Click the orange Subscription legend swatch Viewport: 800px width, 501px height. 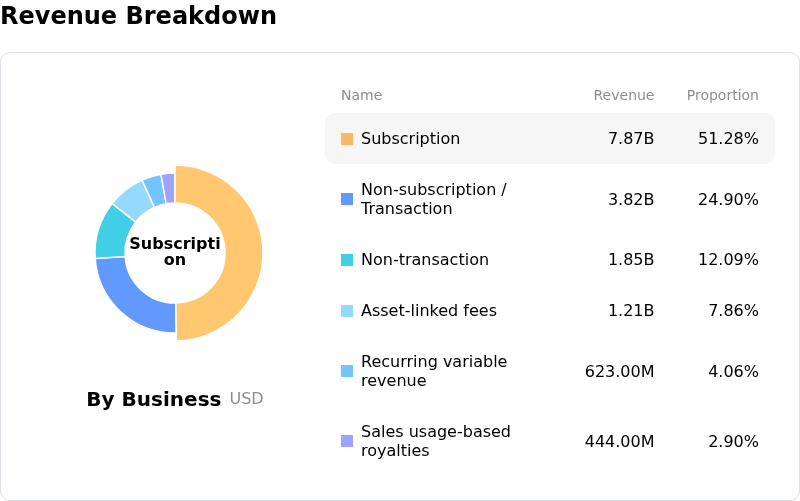pos(347,139)
